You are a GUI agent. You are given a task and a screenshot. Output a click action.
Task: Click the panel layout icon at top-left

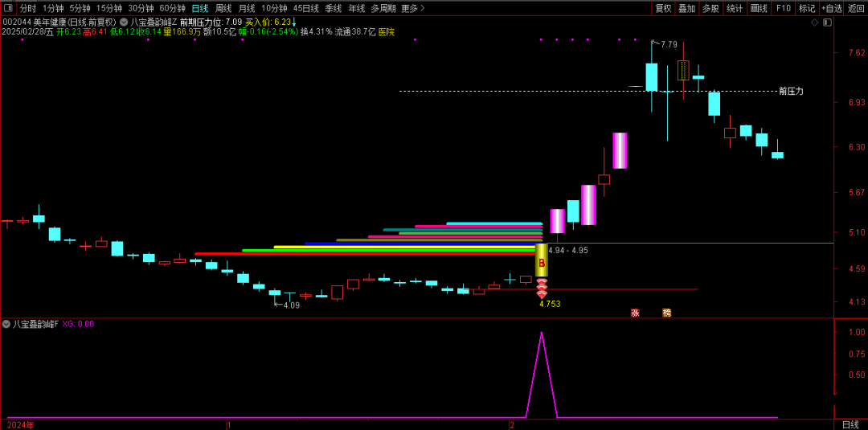9,8
